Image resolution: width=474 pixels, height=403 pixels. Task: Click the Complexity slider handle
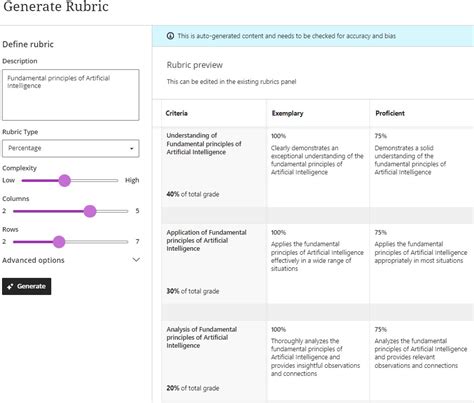pos(65,181)
